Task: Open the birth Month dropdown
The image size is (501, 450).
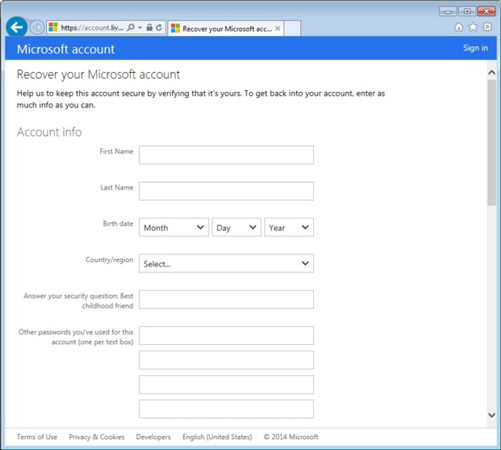Action: [x=174, y=227]
